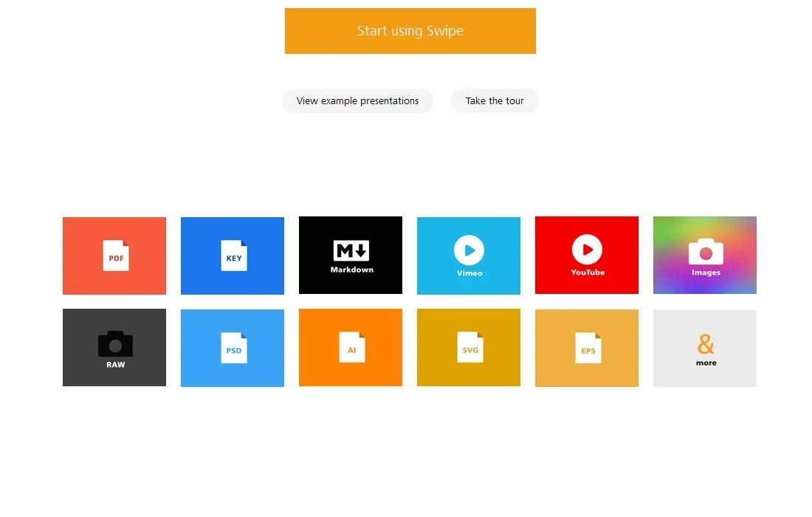Click the Start using Swipe button

pyautogui.click(x=410, y=30)
